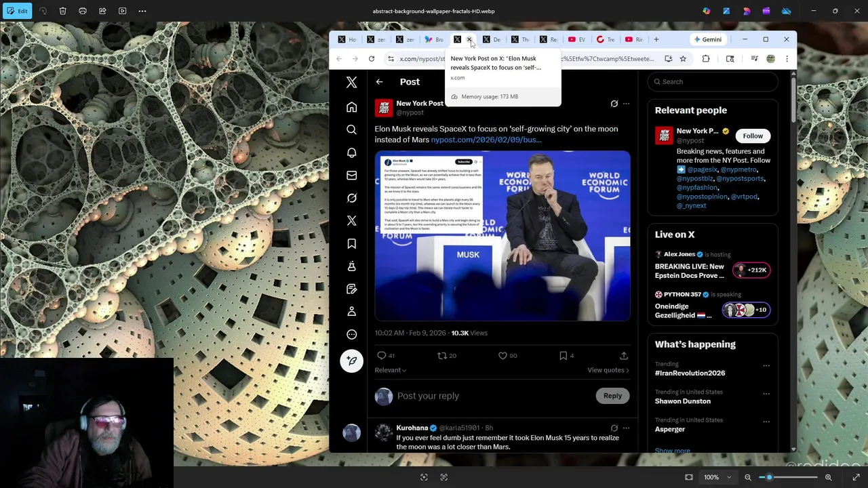Image resolution: width=868 pixels, height=488 pixels.
Task: Start slideshow from Photos toolbar
Action: click(123, 11)
